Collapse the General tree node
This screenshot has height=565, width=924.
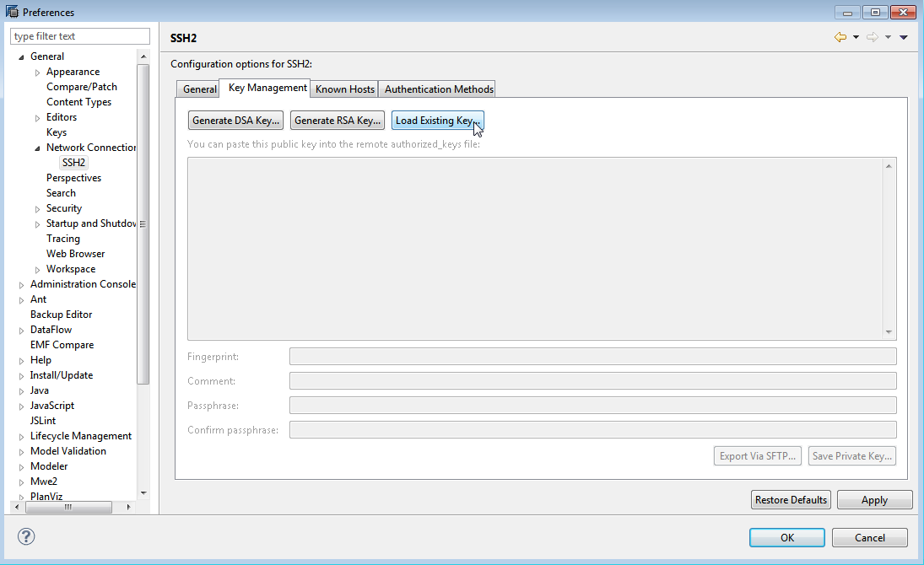click(21, 57)
